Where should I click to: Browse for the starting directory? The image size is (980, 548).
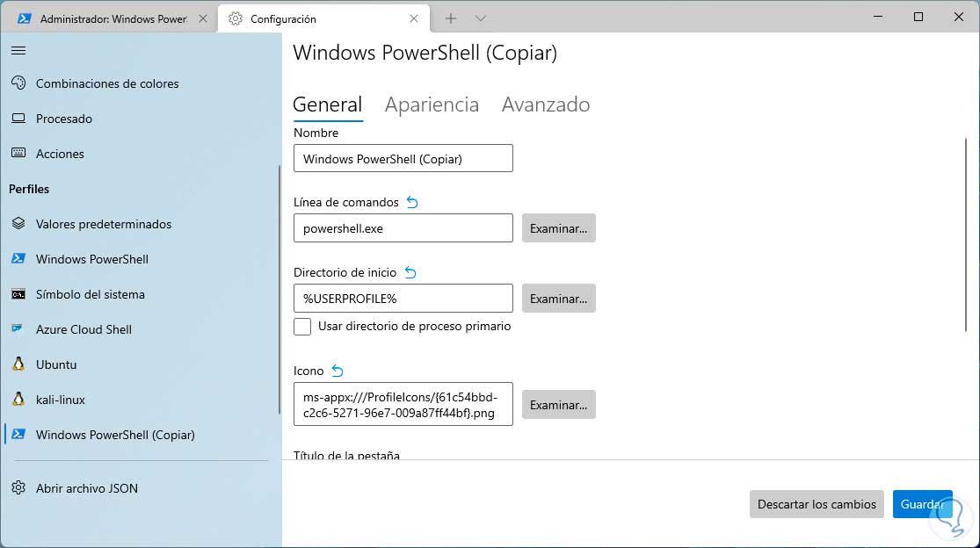(559, 299)
